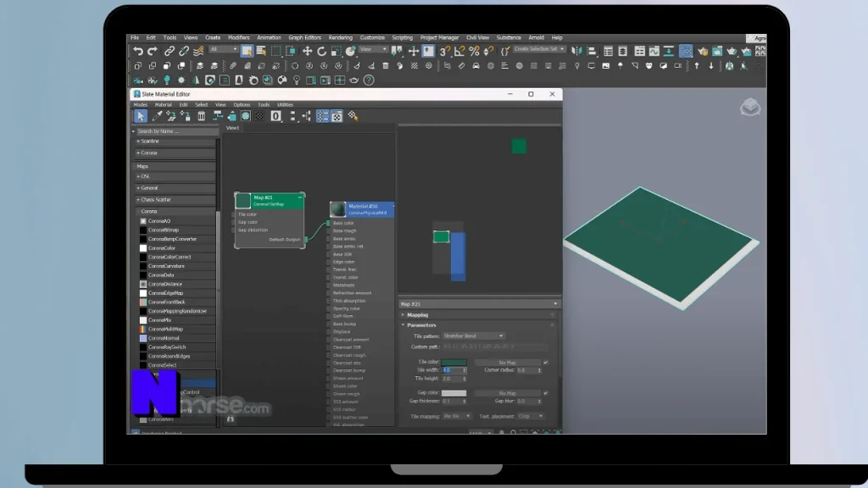
Task: Activate the Select Object tool in main toolbar
Action: [247, 51]
